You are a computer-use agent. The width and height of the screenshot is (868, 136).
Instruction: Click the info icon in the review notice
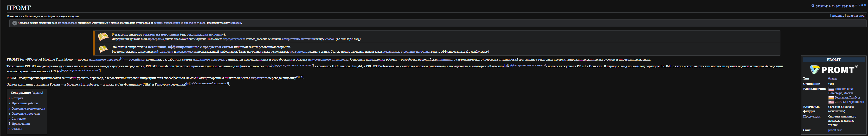[x=14, y=23]
